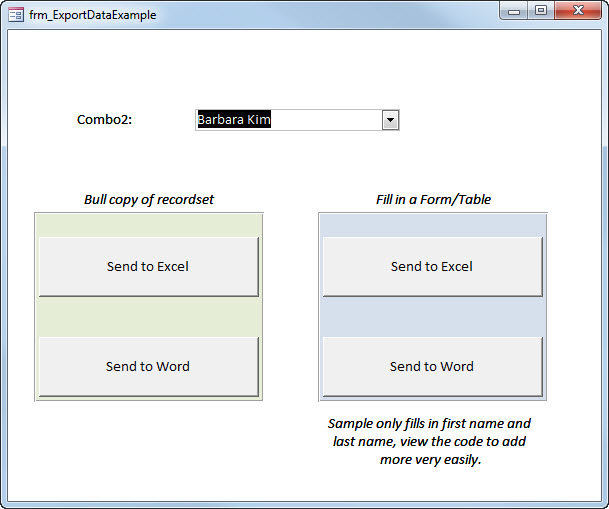The height and width of the screenshot is (509, 609).
Task: Maximize the frm_ExportDataExample window
Action: coord(541,10)
